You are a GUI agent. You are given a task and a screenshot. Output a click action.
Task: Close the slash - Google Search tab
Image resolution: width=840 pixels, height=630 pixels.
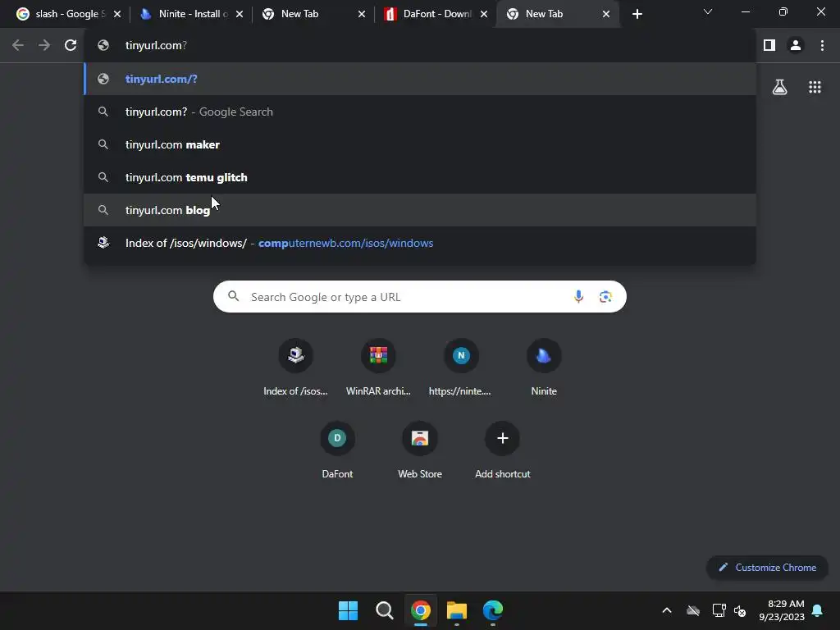[x=117, y=14]
